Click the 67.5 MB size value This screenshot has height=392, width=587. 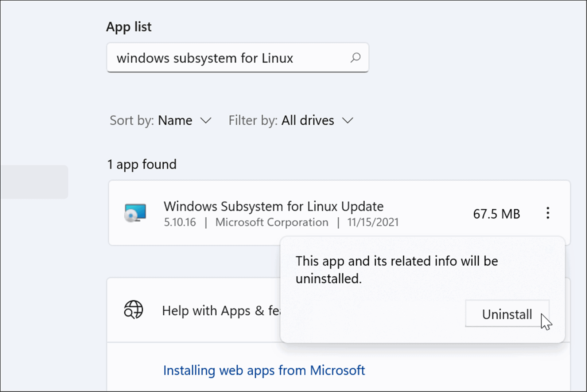(497, 214)
